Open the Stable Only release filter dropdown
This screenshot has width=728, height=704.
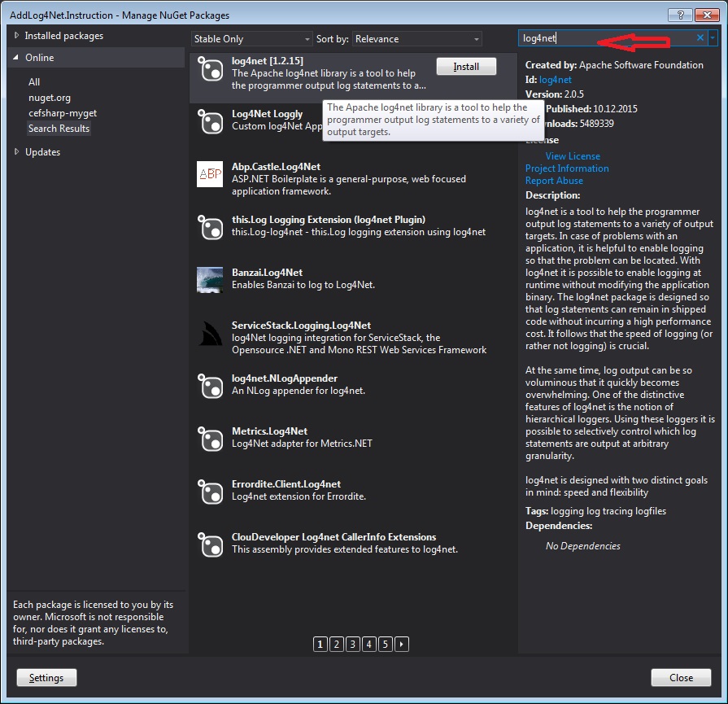point(251,39)
